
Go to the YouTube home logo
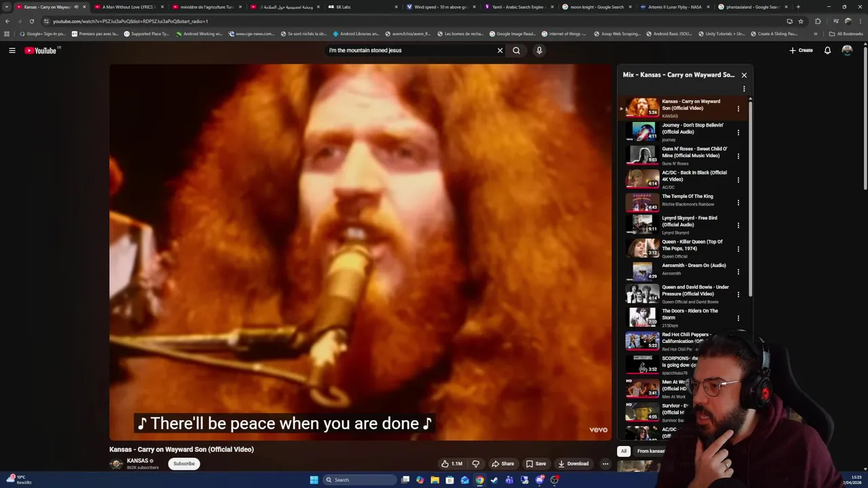41,50
